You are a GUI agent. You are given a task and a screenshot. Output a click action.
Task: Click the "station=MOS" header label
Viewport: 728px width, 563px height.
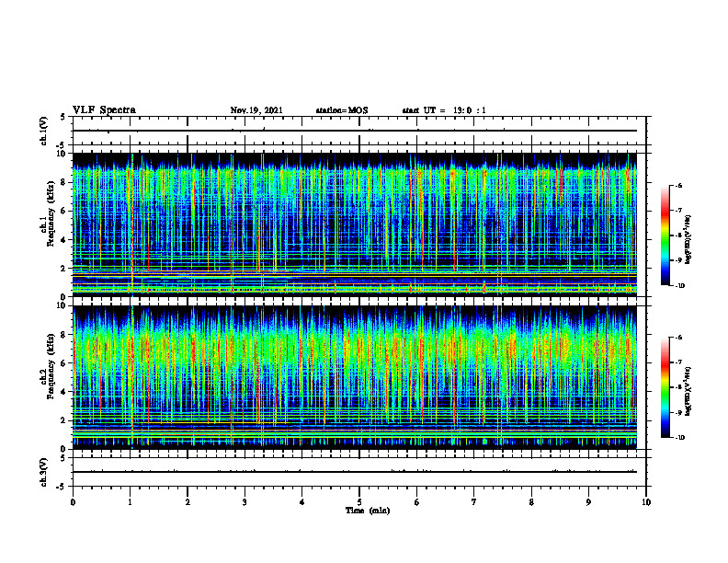click(342, 110)
